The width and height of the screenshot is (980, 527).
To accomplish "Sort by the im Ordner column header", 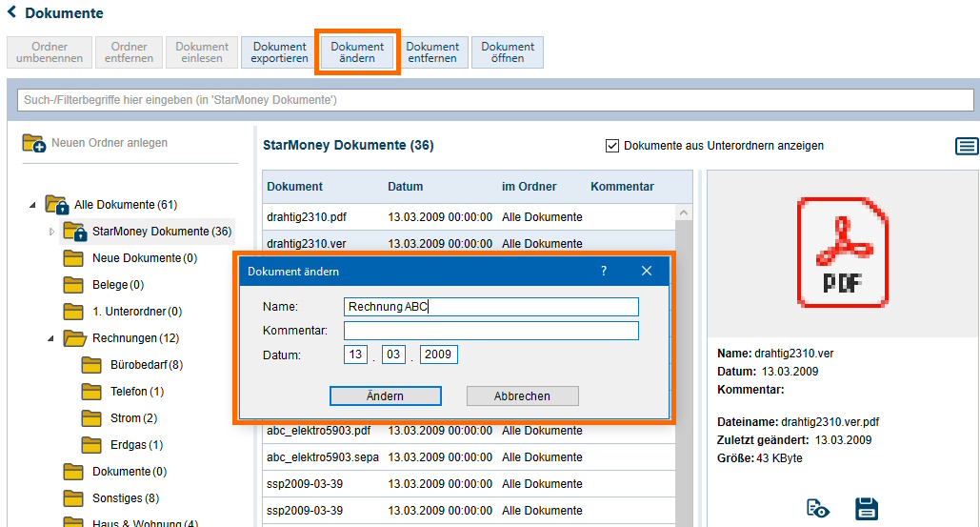I will 529,186.
